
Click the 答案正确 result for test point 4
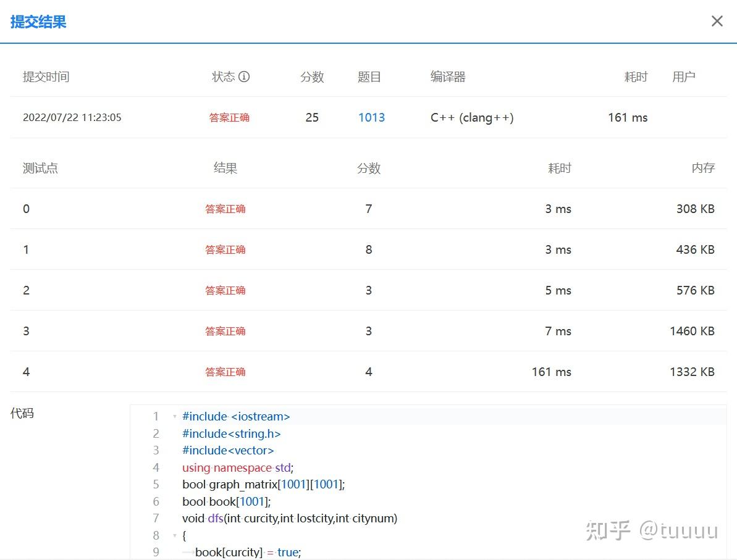tap(225, 372)
